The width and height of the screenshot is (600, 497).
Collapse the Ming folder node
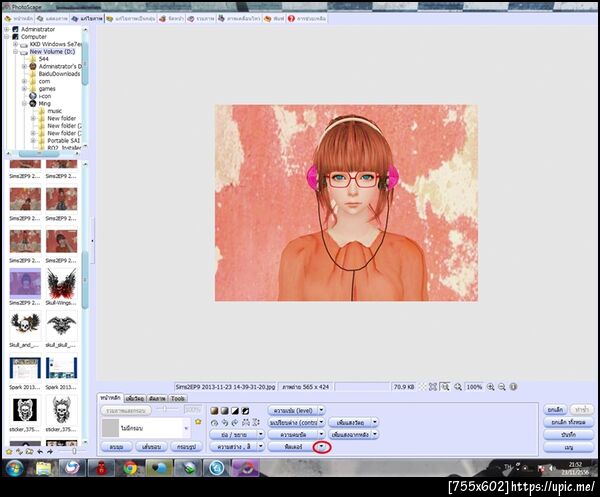[x=24, y=104]
